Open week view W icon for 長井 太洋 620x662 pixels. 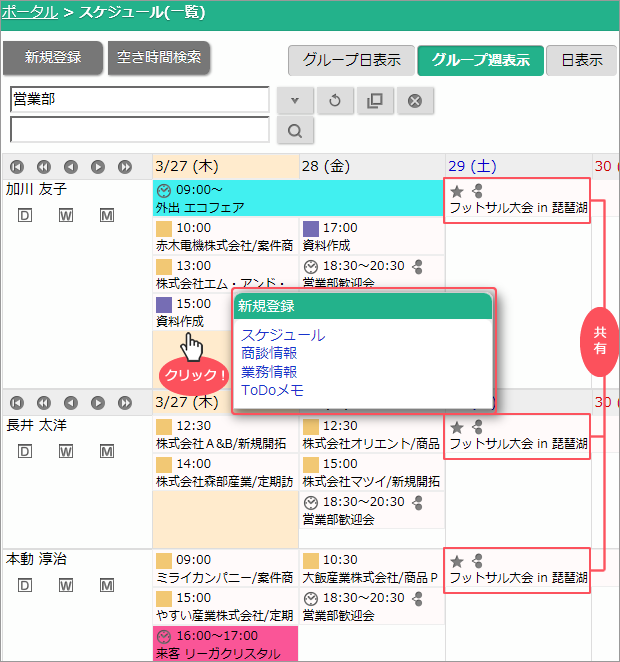tap(66, 451)
